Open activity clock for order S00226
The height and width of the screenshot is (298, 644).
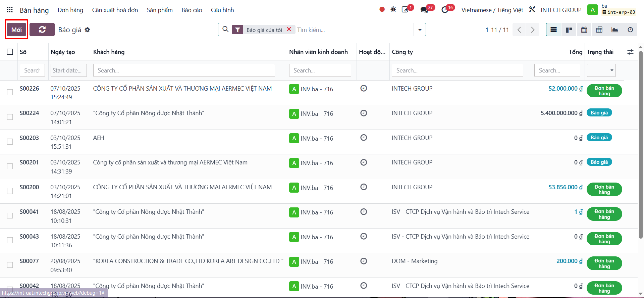364,88
